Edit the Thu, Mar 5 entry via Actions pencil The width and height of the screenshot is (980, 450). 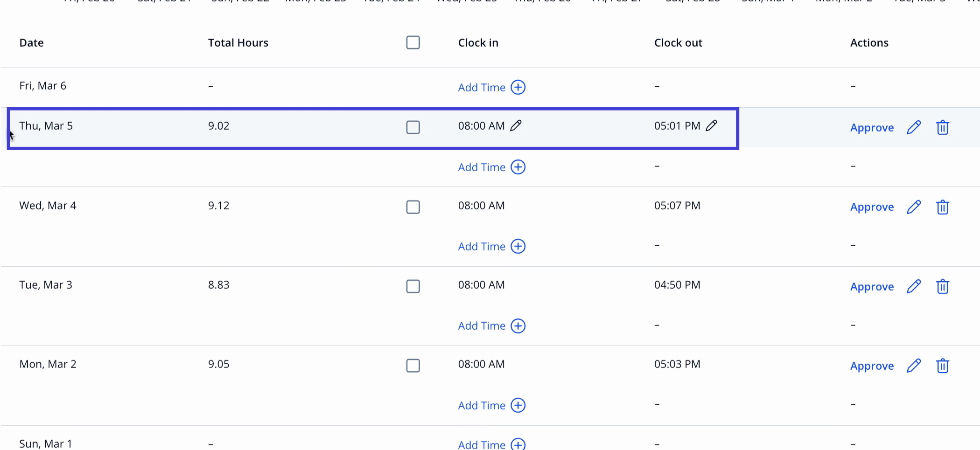click(914, 127)
